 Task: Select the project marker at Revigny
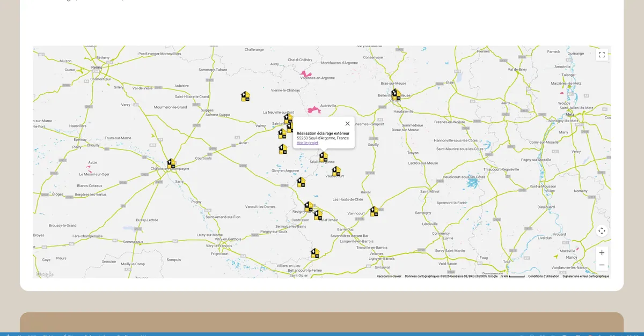pyautogui.click(x=309, y=206)
